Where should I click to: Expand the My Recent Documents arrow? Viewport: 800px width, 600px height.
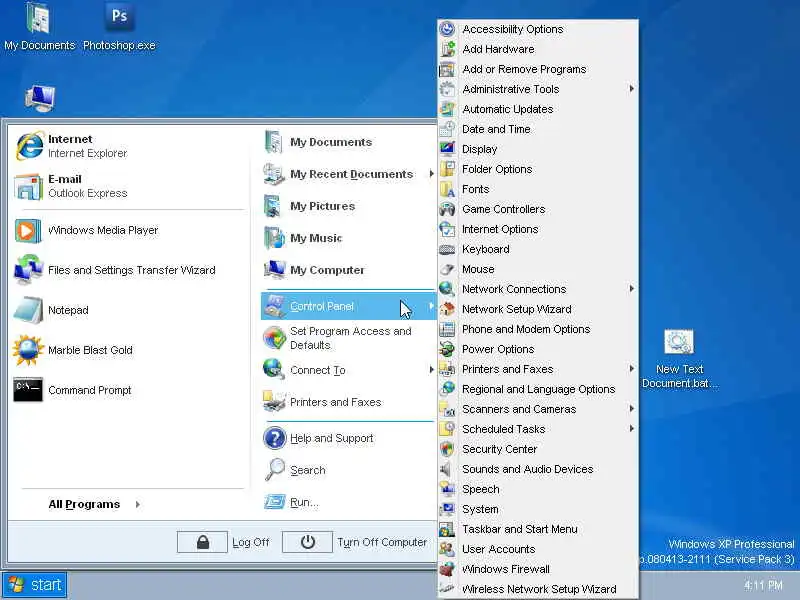(x=431, y=174)
